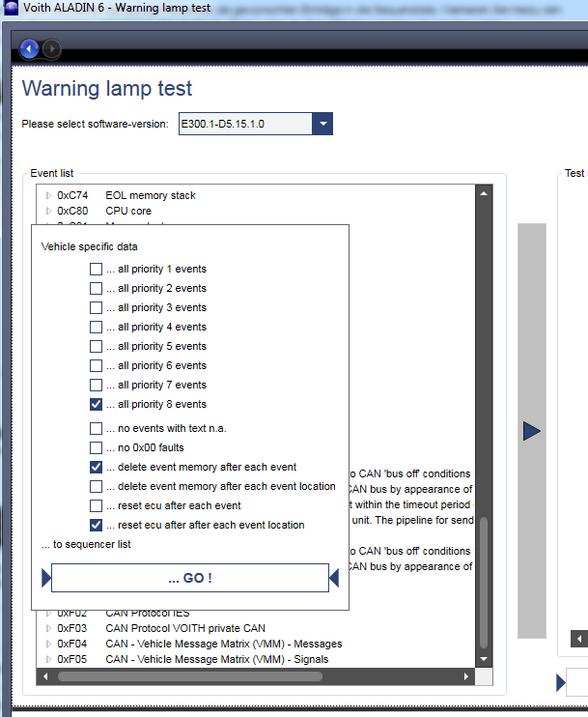Click the left arrow button in Test panel
This screenshot has width=588, height=717.
pos(579,639)
